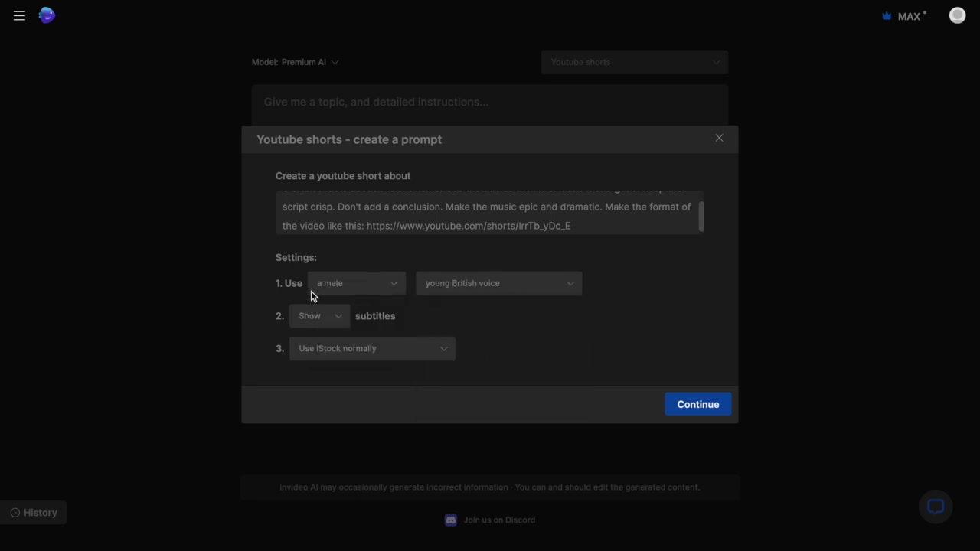Open the chat support bubble icon

(935, 507)
